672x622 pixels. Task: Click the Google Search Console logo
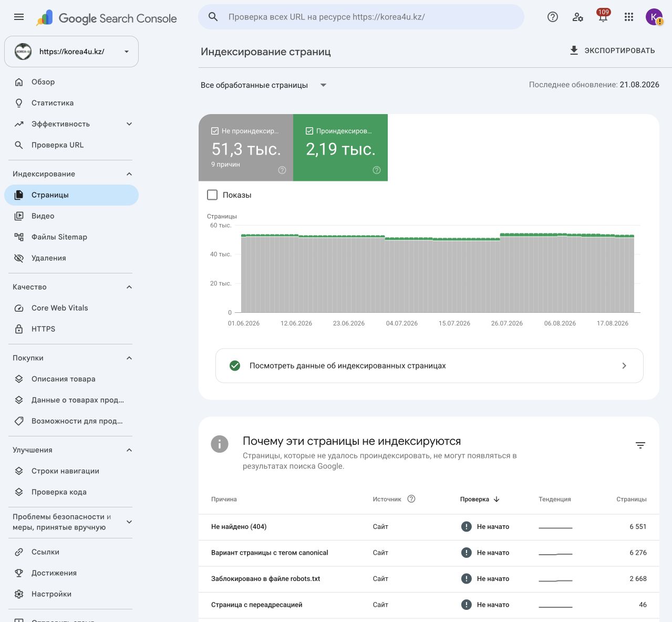pyautogui.click(x=107, y=18)
